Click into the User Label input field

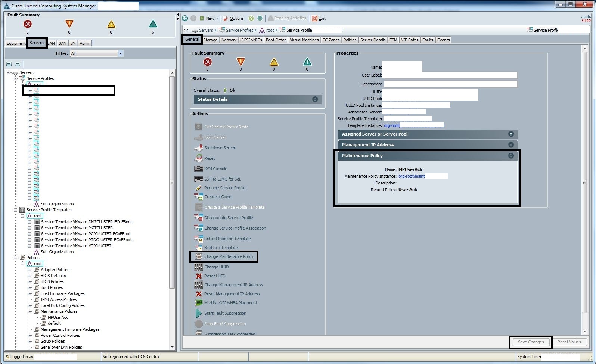pos(450,75)
